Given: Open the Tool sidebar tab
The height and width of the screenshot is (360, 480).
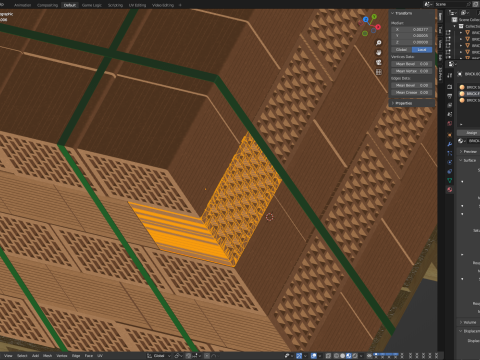Looking at the screenshot, I should click(440, 30).
